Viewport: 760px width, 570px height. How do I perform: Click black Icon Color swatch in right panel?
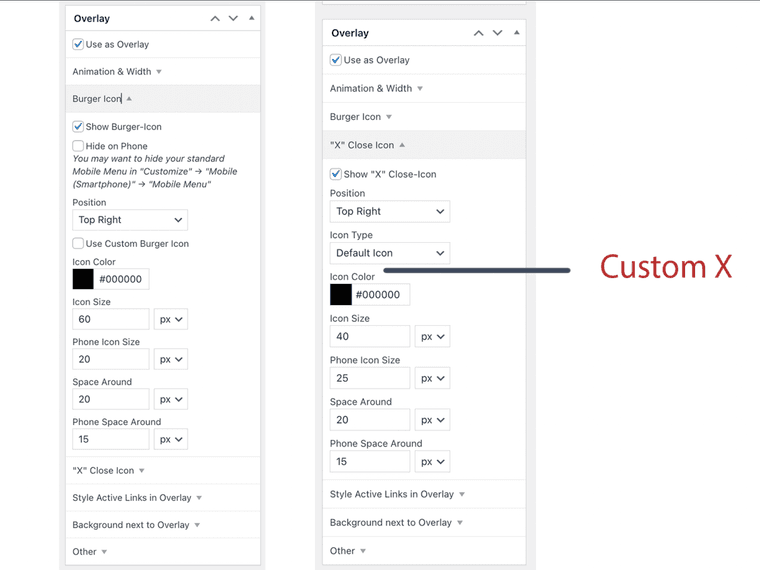[341, 295]
